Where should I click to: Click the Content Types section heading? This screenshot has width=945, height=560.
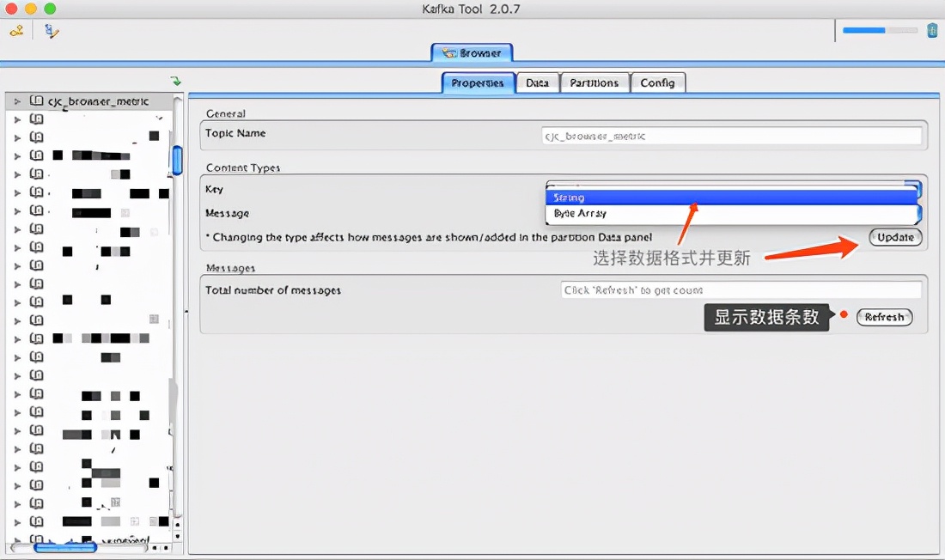(243, 167)
